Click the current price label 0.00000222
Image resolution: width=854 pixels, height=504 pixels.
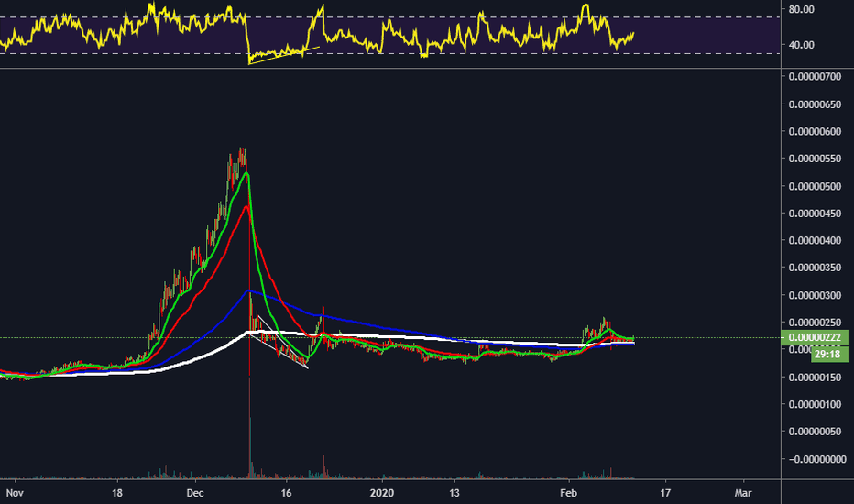pyautogui.click(x=815, y=337)
